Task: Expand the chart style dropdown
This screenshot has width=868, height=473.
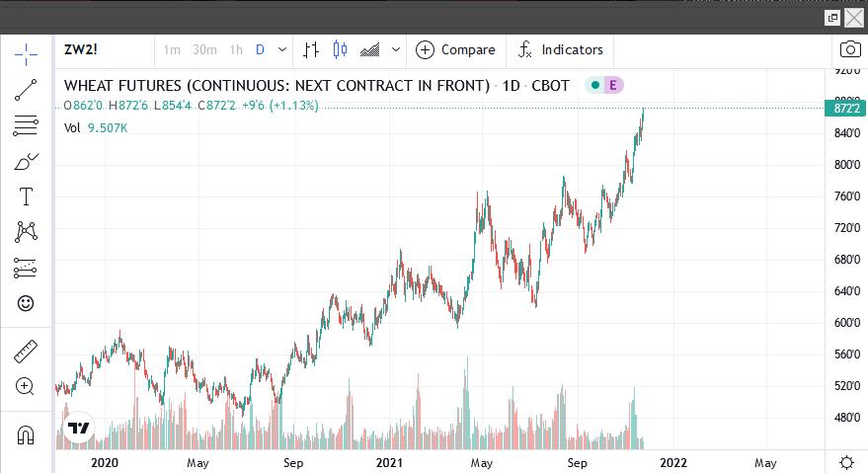Action: 396,49
